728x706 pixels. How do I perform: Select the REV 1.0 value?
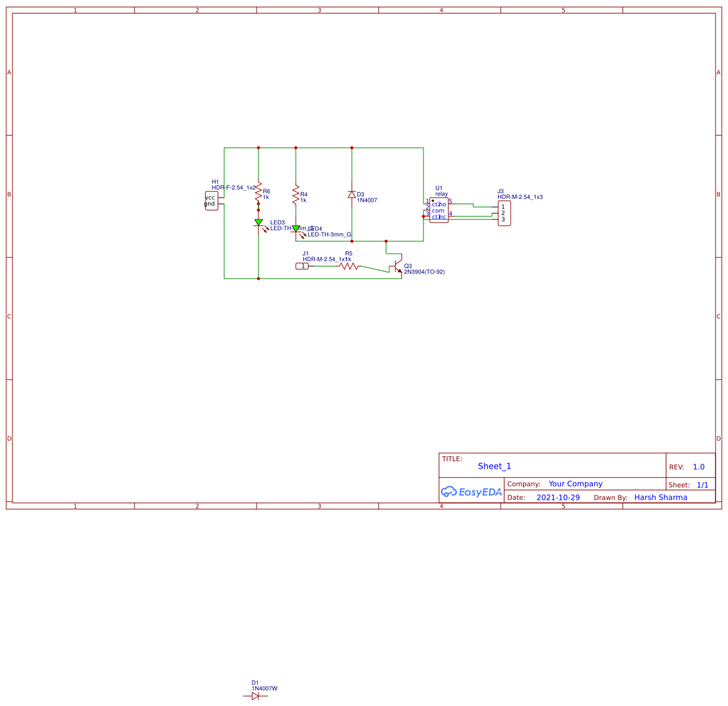(698, 466)
